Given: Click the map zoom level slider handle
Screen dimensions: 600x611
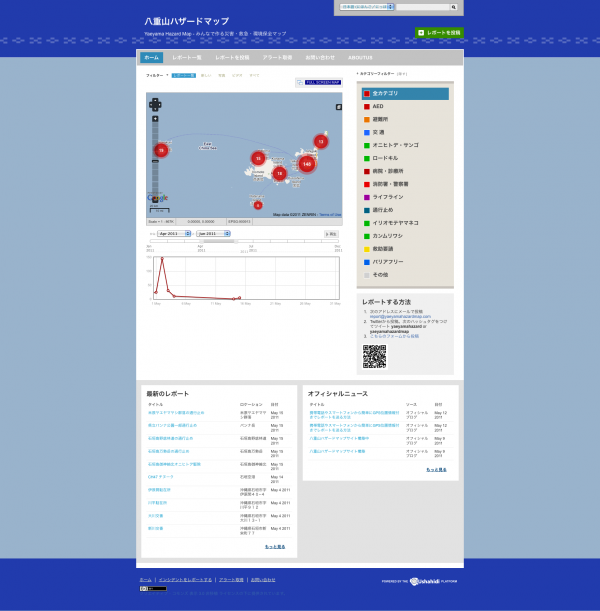Looking at the screenshot, I should pos(155,161).
